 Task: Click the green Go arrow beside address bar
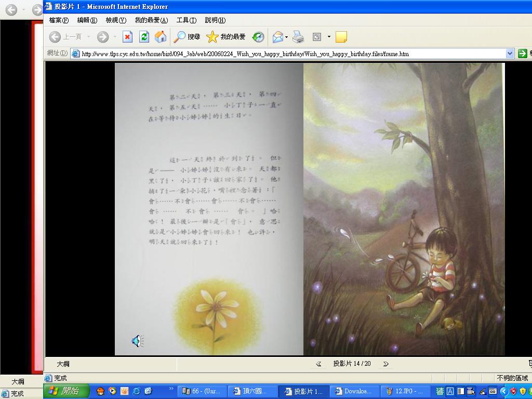click(523, 54)
